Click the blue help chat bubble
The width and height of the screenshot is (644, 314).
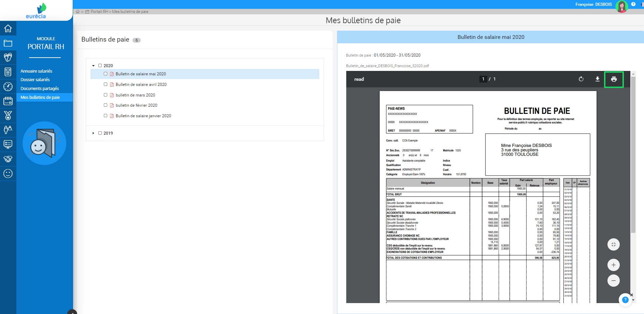pos(625,300)
